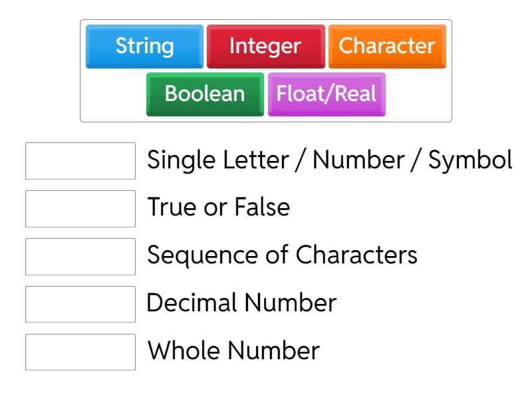Viewport: 532px width, 399px height.
Task: Click the 'Sequence of Characters' definition text
Action: [x=282, y=256]
